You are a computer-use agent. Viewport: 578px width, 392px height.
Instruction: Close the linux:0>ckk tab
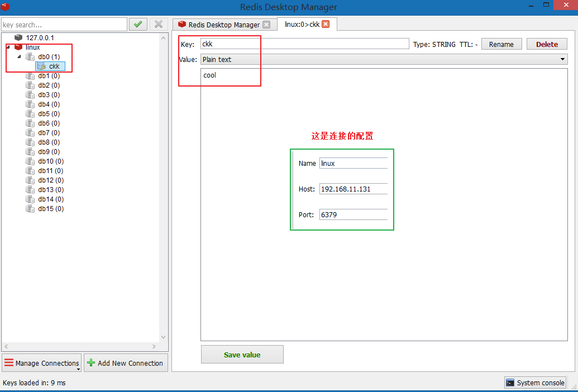[x=326, y=25]
